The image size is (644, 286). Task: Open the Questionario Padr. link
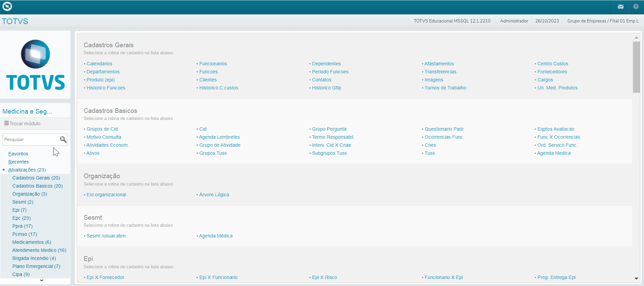pos(444,129)
